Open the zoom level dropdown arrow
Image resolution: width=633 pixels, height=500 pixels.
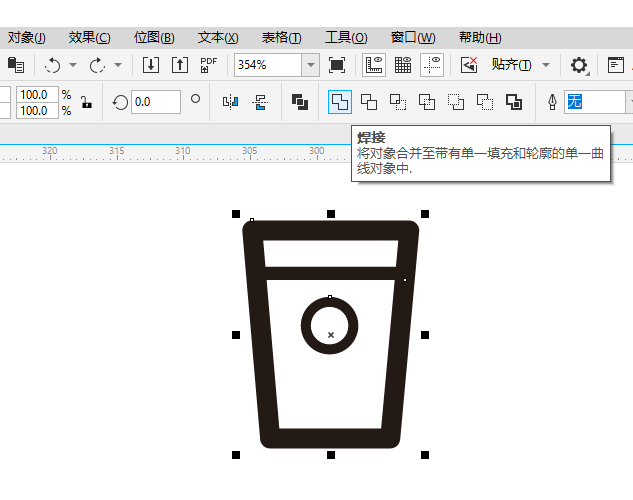[x=310, y=65]
